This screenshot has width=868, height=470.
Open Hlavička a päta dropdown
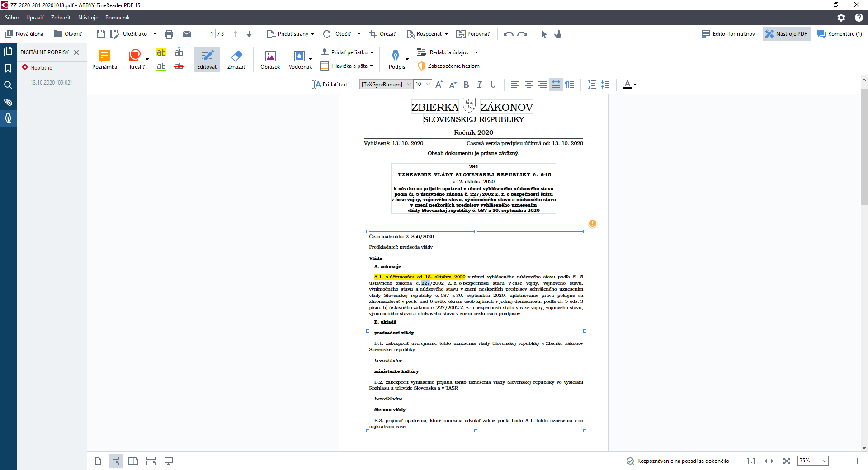tap(347, 66)
